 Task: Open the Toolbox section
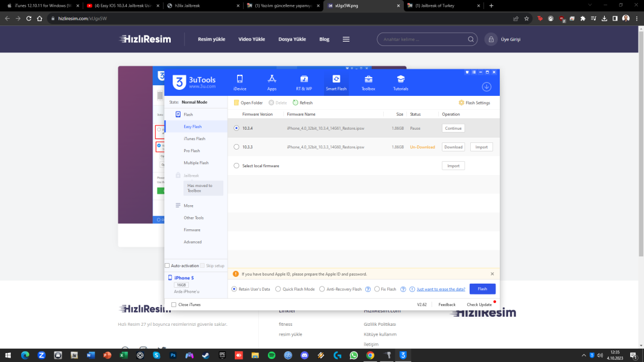pos(368,82)
